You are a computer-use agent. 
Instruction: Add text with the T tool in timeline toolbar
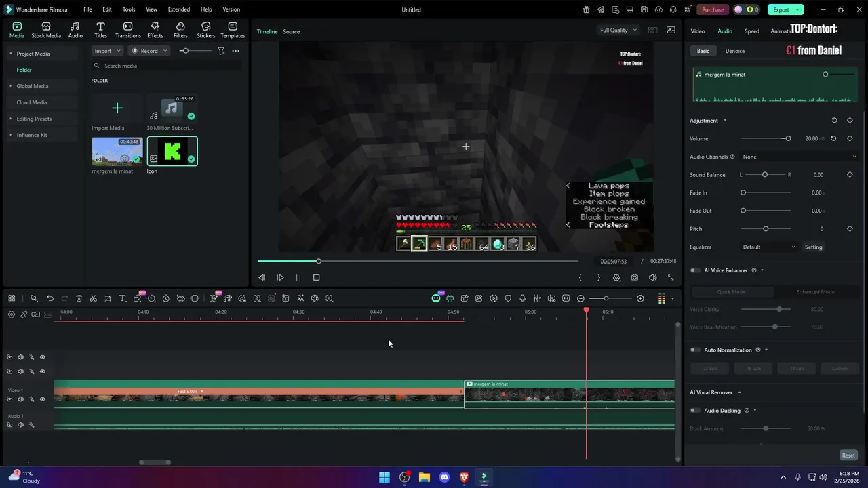coord(123,298)
